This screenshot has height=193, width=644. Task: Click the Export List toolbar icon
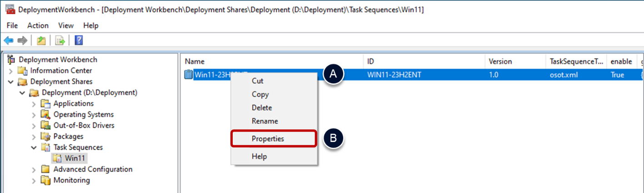tap(60, 41)
